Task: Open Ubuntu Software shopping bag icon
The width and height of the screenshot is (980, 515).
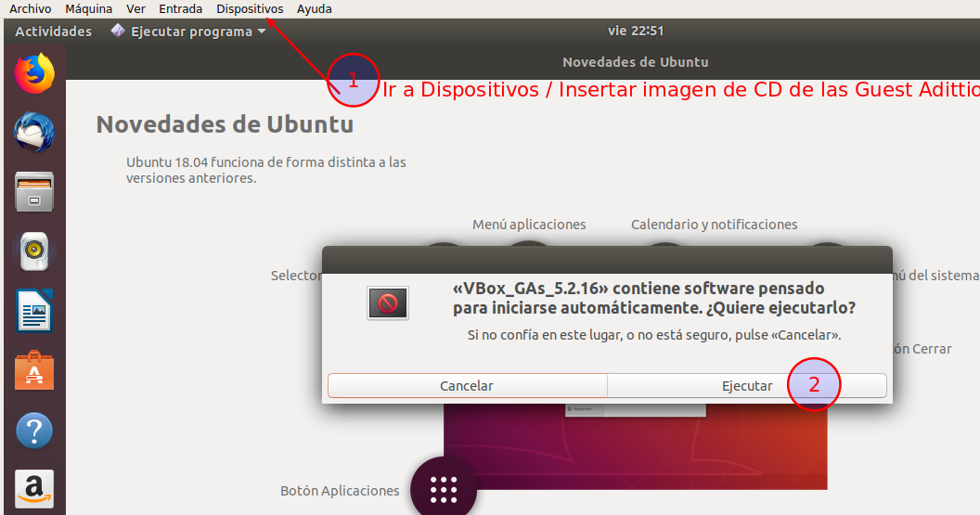Action: (x=34, y=370)
